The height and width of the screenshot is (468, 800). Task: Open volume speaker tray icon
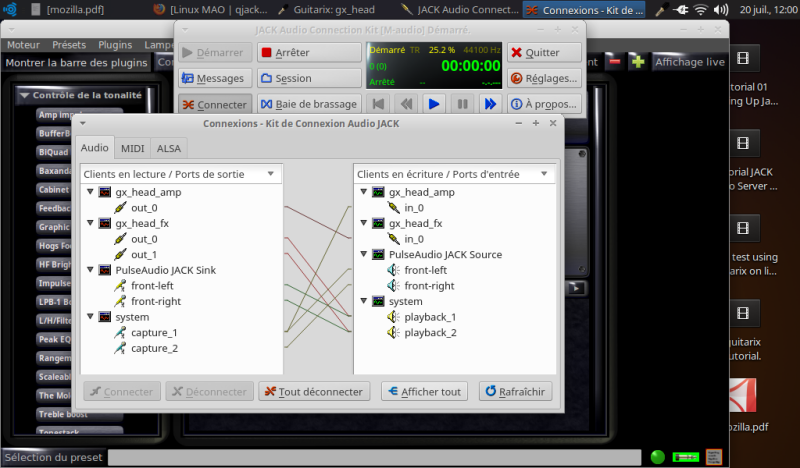tap(721, 10)
